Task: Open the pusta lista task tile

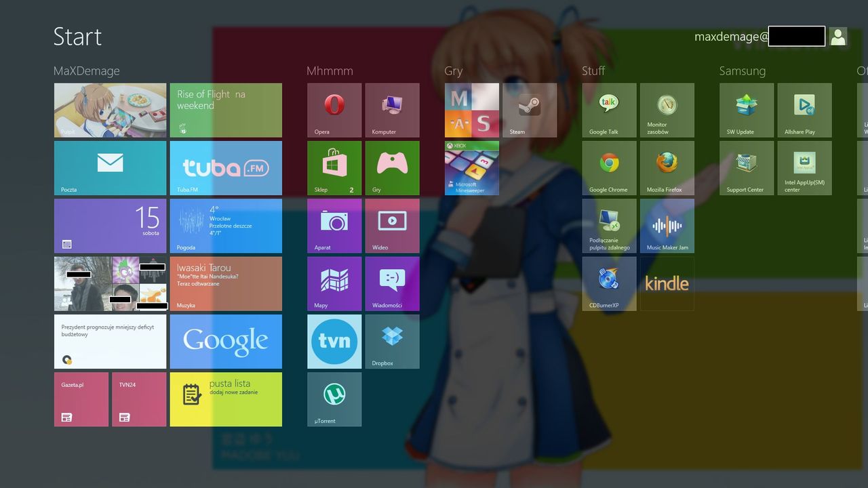Action: coord(226,399)
